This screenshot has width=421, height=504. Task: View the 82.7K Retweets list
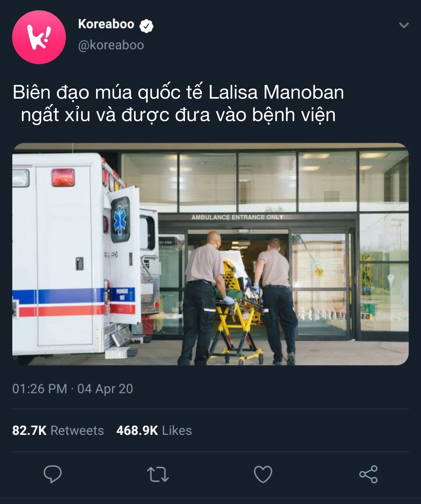coord(58,430)
